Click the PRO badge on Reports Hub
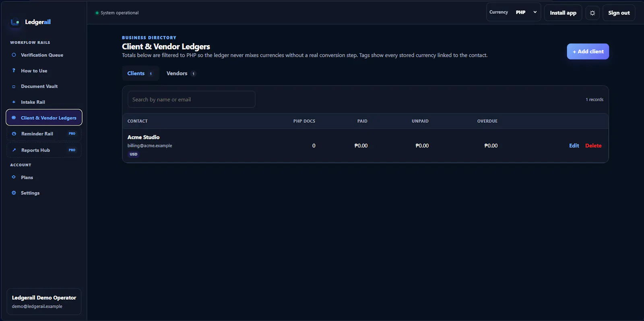The image size is (644, 321). pyautogui.click(x=72, y=150)
